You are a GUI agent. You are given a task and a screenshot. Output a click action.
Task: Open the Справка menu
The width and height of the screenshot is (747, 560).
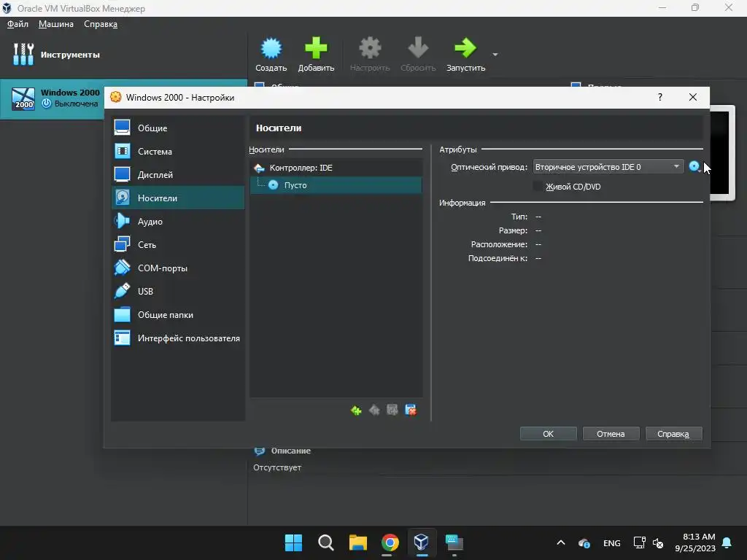pyautogui.click(x=101, y=24)
